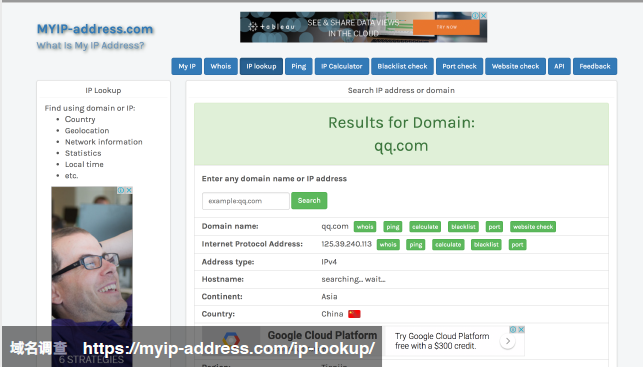
Task: Close the left sidebar photo ad
Action: pos(129,190)
